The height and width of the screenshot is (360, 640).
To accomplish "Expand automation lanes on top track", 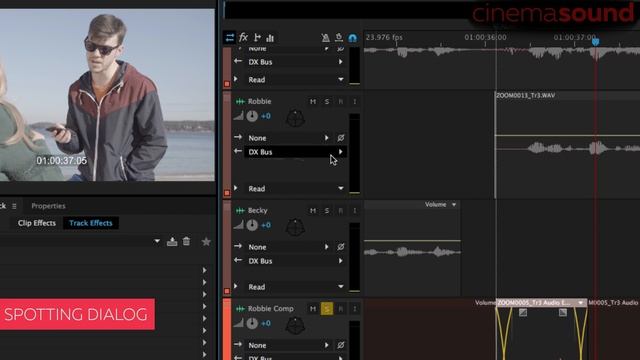I will tap(236, 79).
